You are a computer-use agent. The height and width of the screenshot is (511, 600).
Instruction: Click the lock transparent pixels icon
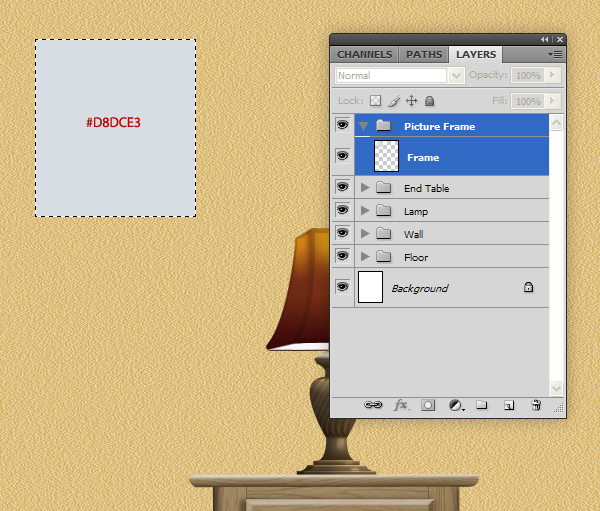[x=376, y=101]
